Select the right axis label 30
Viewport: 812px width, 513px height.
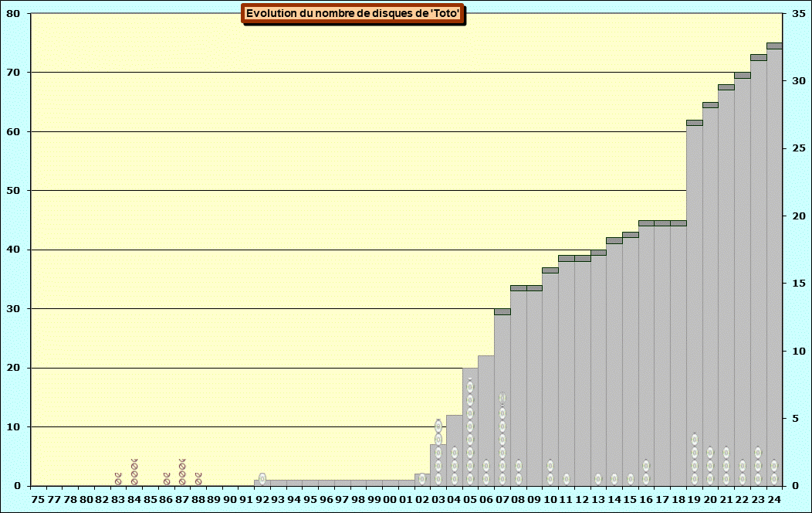point(799,81)
